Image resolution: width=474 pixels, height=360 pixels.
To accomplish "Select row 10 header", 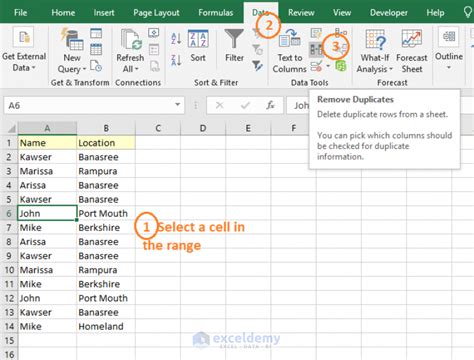I will coord(9,270).
